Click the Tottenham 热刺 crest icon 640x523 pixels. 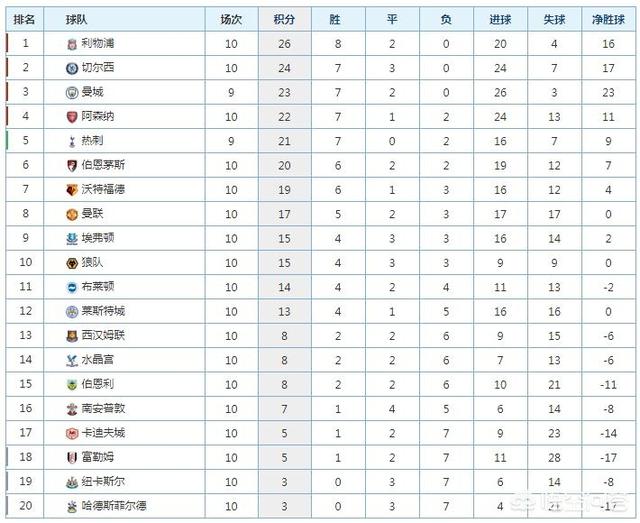coord(72,141)
